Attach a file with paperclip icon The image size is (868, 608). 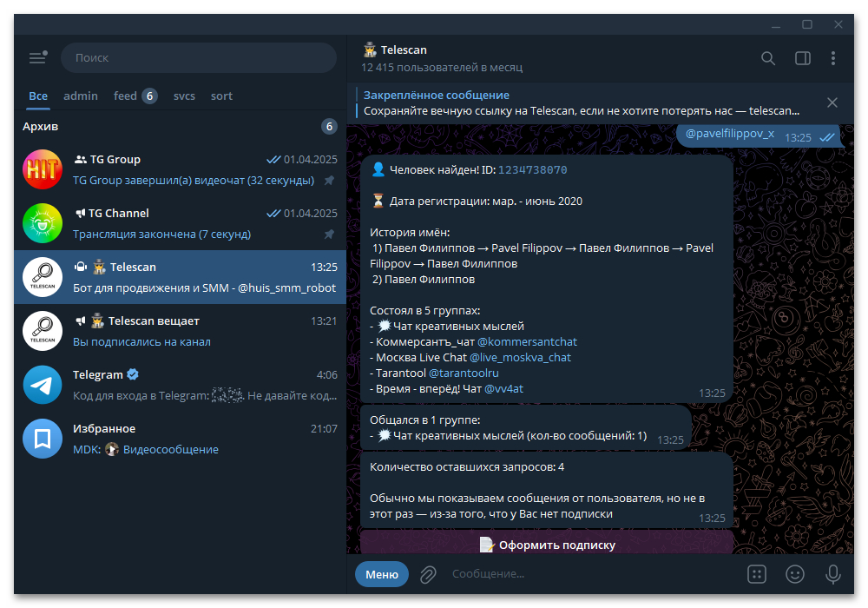tap(428, 574)
